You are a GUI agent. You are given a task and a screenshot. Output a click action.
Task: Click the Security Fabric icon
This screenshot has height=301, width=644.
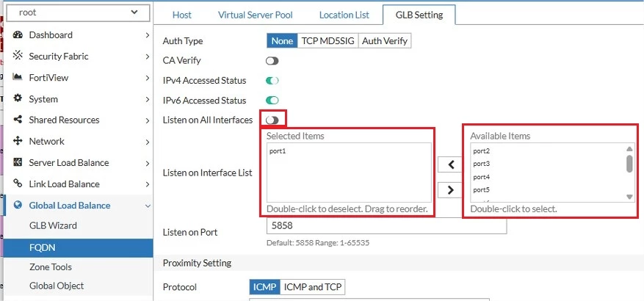pyautogui.click(x=18, y=56)
